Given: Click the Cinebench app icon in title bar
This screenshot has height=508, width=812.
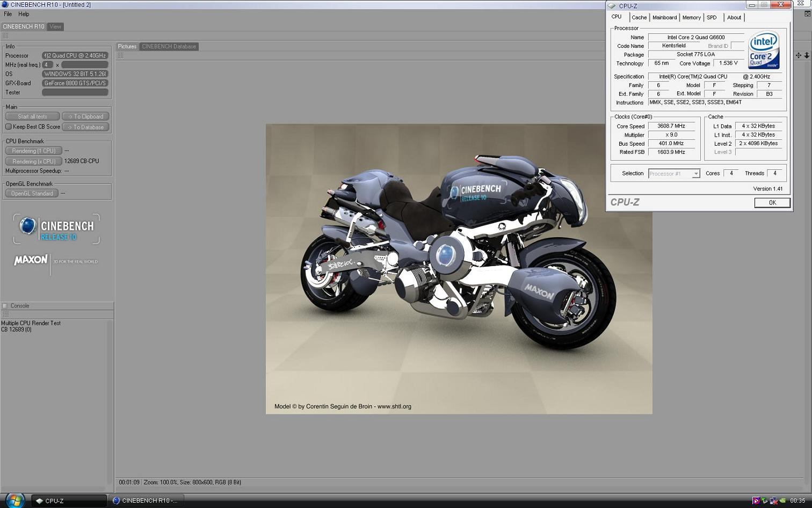Looking at the screenshot, I should click(5, 4).
